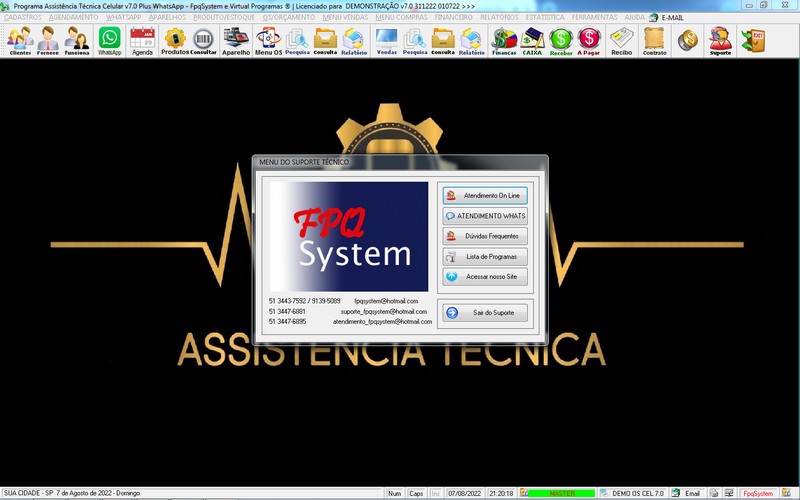Image resolution: width=800 pixels, height=500 pixels.
Task: Open the APARELHOS menu
Action: pos(167,17)
